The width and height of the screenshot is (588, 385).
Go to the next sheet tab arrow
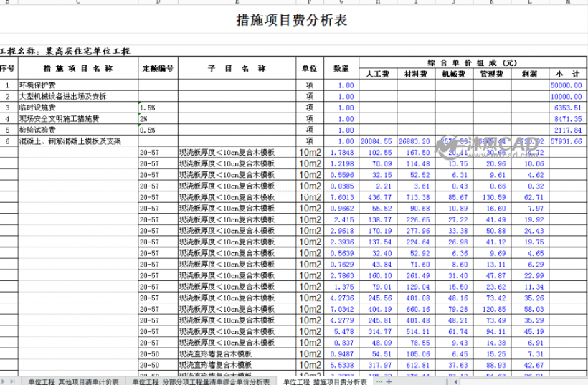click(4, 381)
